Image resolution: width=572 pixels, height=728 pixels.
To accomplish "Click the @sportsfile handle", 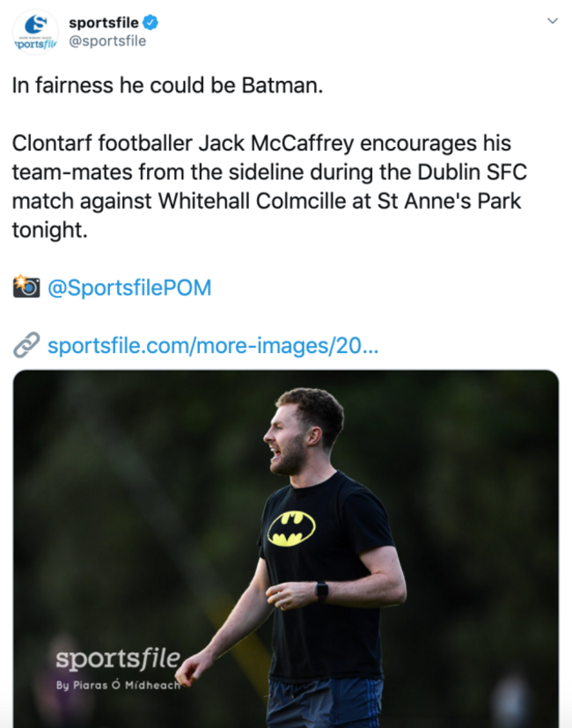I will (107, 40).
